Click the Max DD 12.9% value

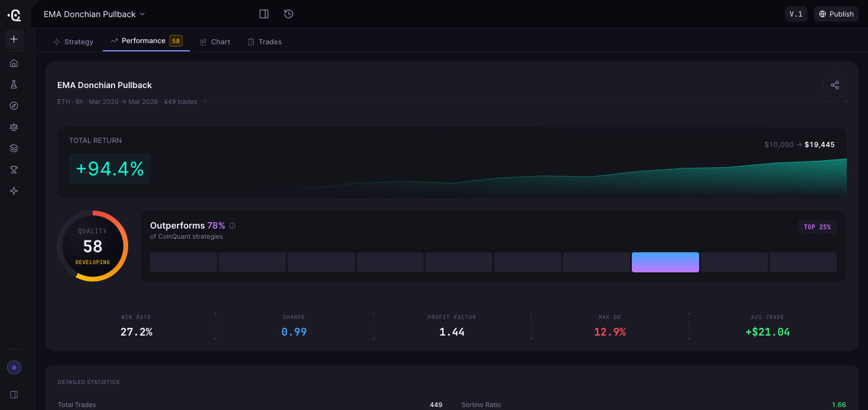point(610,332)
